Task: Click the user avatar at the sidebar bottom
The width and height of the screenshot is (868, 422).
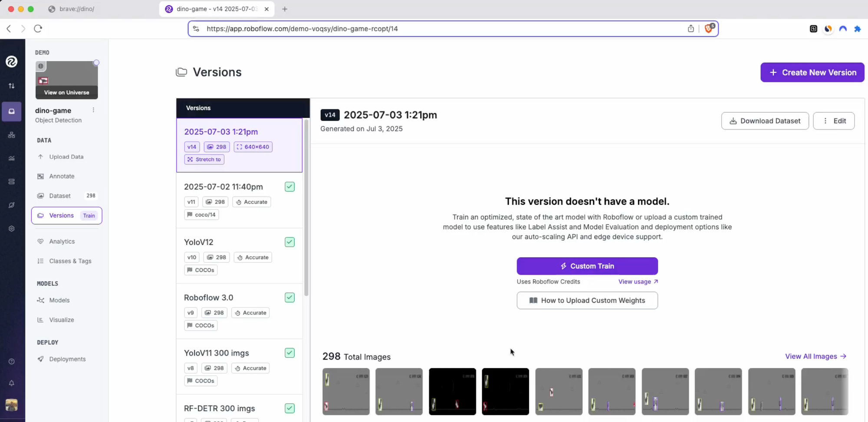Action: (x=12, y=405)
